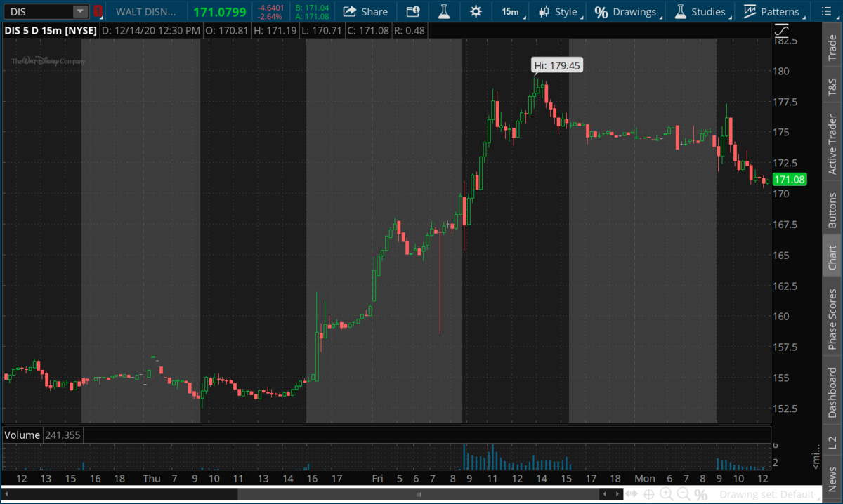Screen dimensions: 843x504
Task: Click the 171.08 current price label
Action: click(789, 180)
